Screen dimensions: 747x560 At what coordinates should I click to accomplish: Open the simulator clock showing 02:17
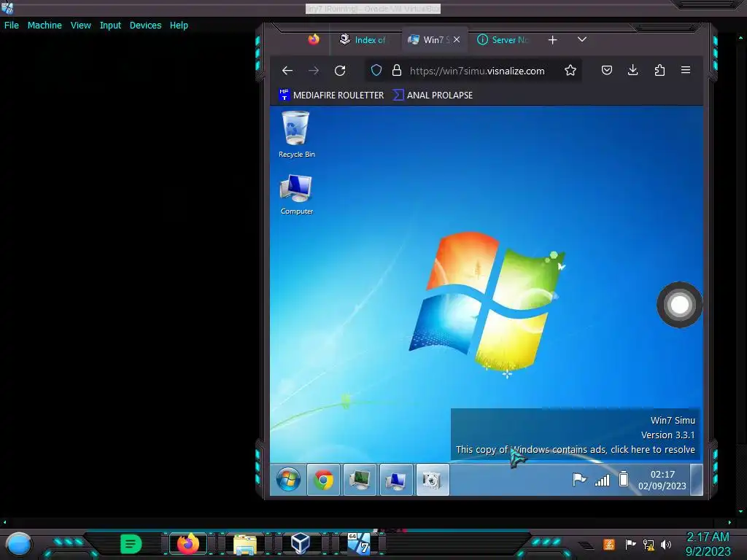coord(662,480)
